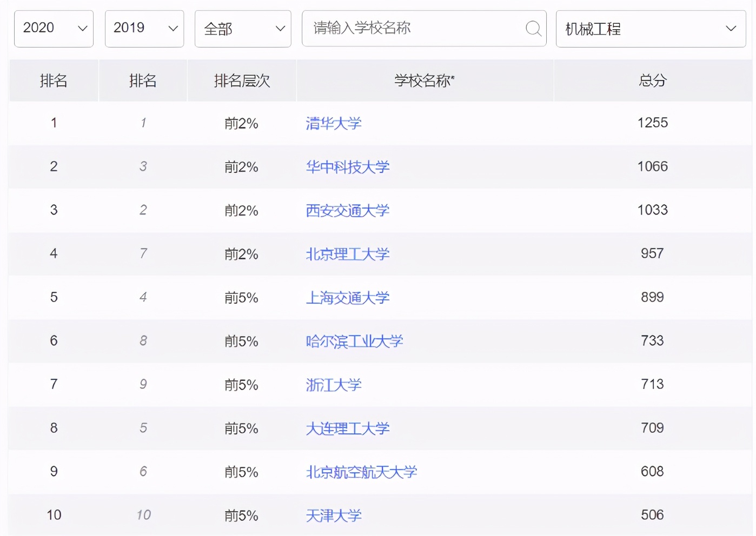
Task: Open the 哈尔滨工业大学 link
Action: pos(354,341)
